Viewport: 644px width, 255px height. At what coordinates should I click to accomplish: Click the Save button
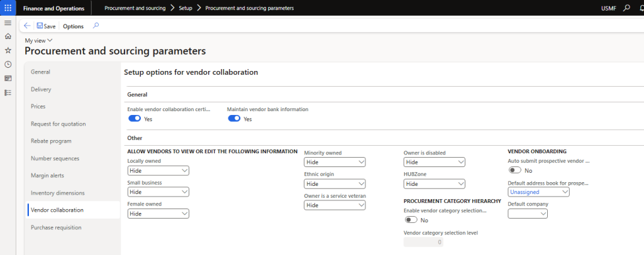coord(46,26)
